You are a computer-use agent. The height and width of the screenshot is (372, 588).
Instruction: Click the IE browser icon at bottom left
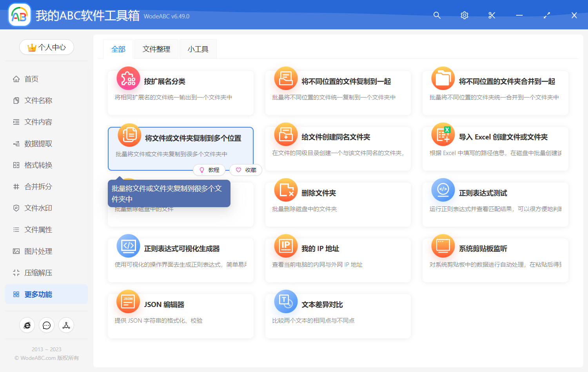(x=27, y=325)
